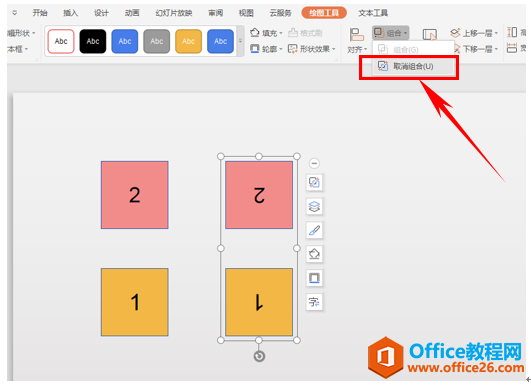The width and height of the screenshot is (531, 385).
Task: Choose Ungroup (取消组合) from the menu
Action: [x=413, y=66]
